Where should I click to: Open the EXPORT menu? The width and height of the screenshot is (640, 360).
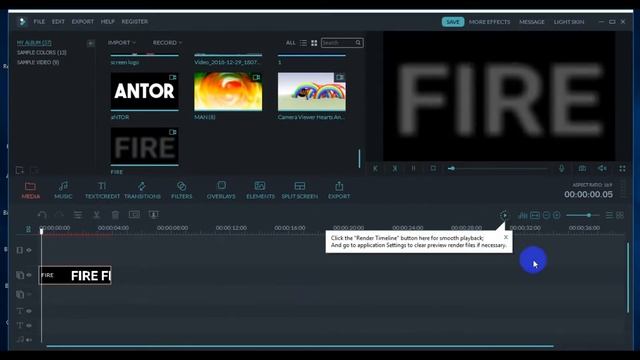click(83, 22)
